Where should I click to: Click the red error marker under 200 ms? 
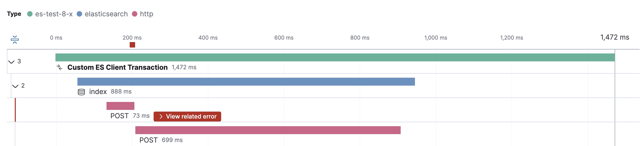(132, 45)
